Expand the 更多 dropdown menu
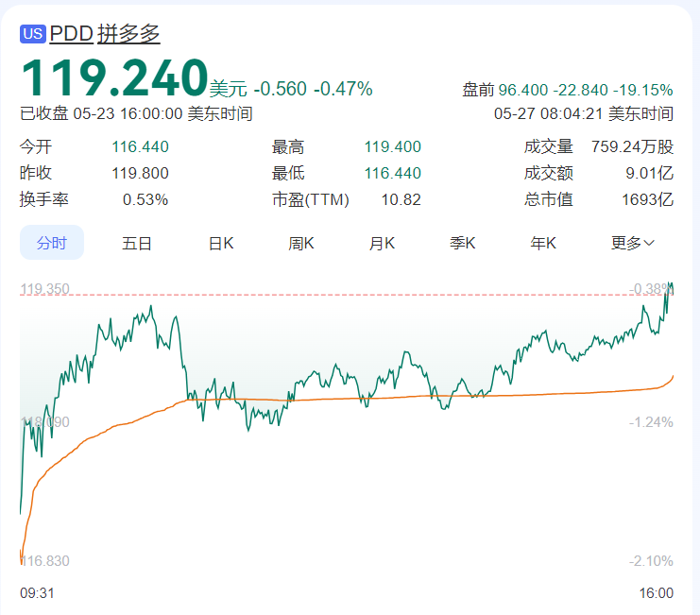 [x=632, y=243]
